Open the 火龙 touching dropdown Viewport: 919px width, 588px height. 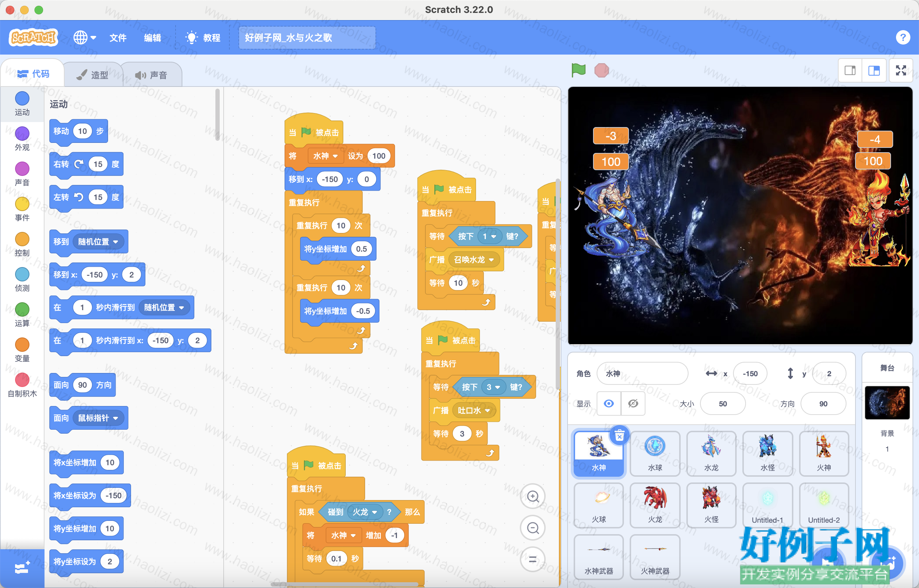pyautogui.click(x=365, y=512)
